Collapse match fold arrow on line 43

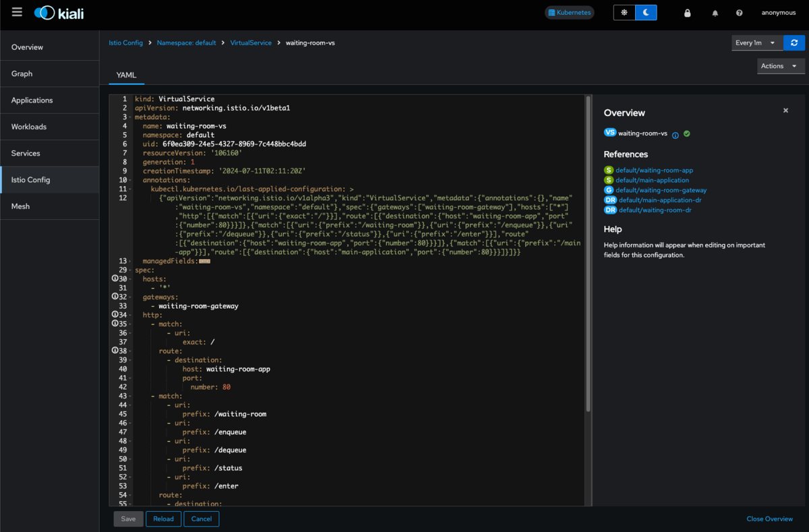click(130, 396)
